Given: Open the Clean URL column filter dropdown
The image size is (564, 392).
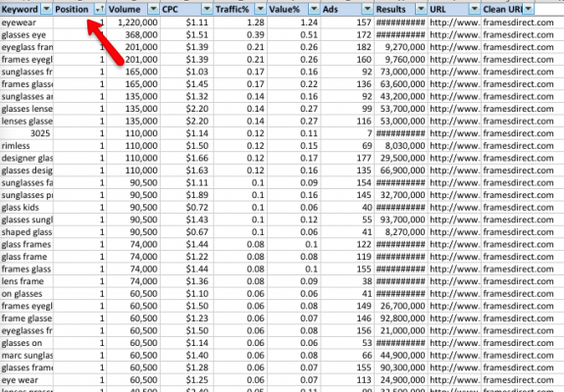Looking at the screenshot, I should coord(528,10).
